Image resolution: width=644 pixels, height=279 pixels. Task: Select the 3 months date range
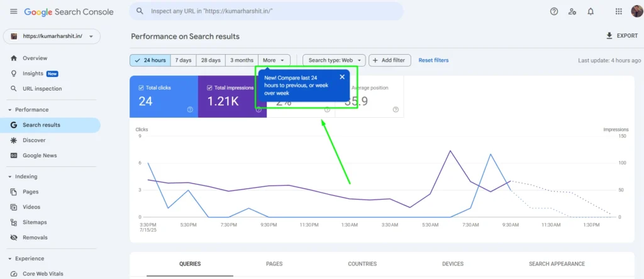pos(241,60)
